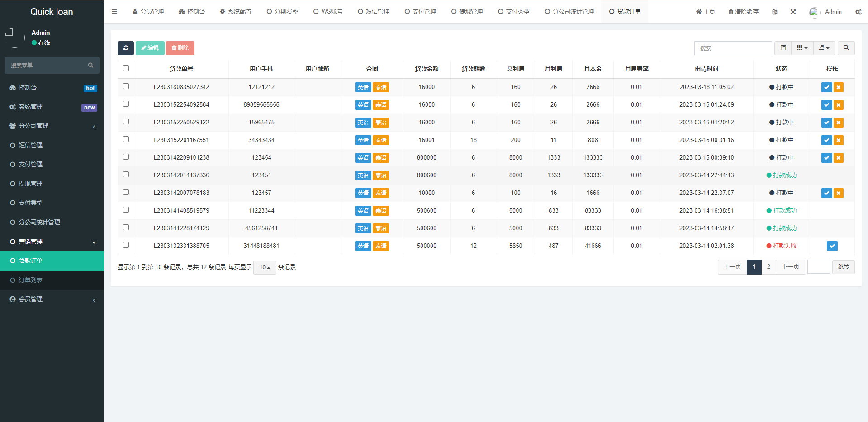Click the fullscreen icon in top bar
This screenshot has height=422, width=868.
[x=793, y=12]
